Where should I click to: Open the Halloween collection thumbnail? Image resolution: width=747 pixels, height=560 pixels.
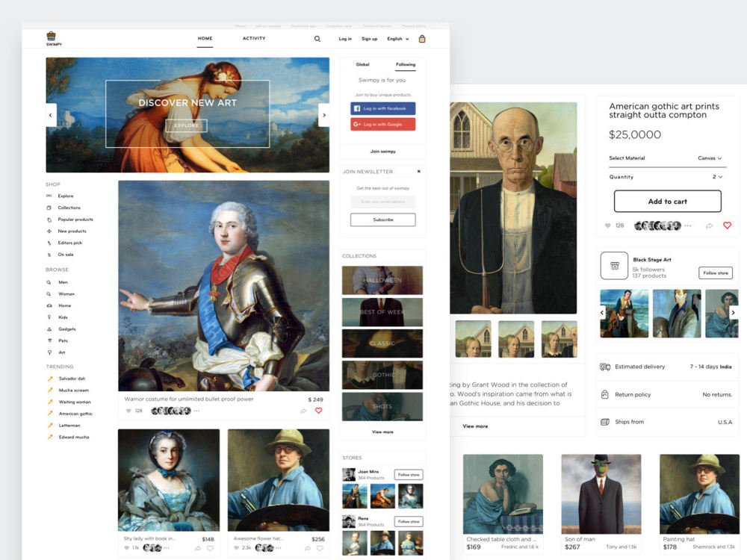(382, 280)
